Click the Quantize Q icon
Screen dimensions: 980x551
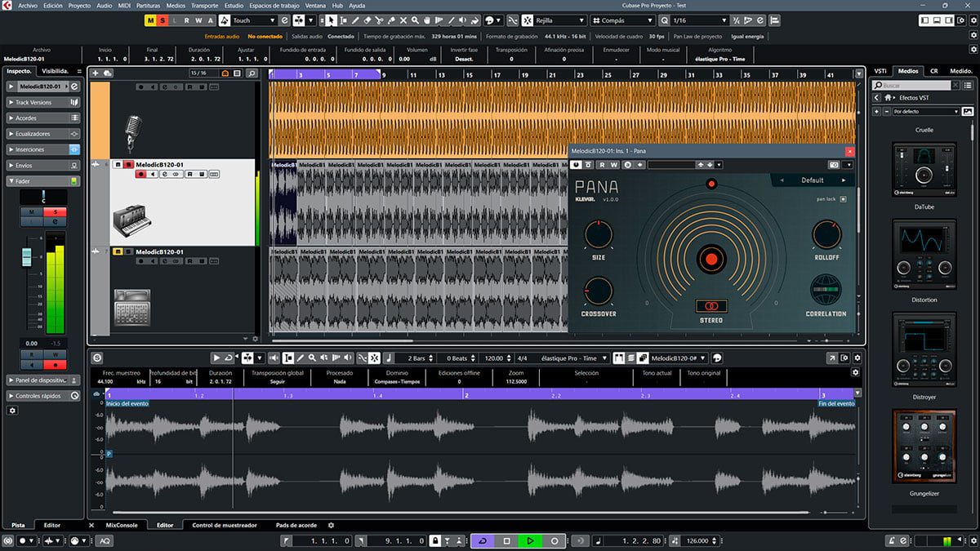tap(664, 20)
